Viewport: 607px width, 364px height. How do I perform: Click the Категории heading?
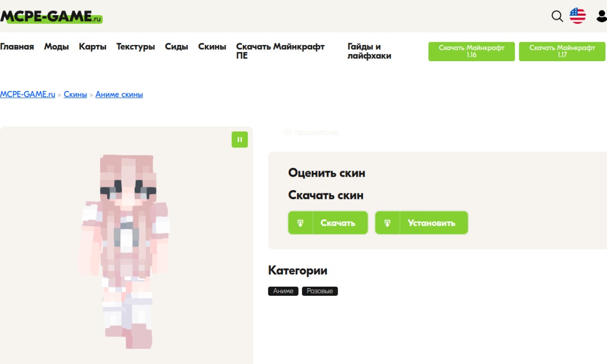coord(298,271)
